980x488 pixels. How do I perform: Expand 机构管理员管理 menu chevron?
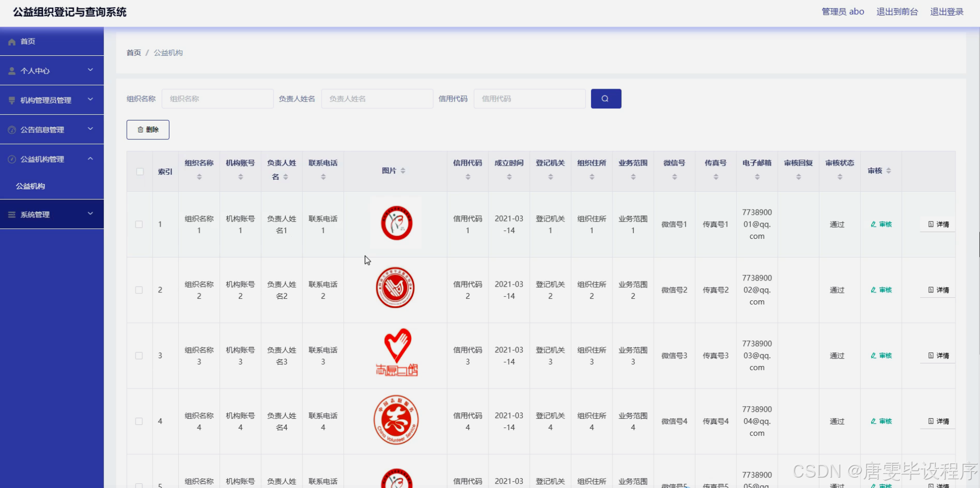[90, 99]
